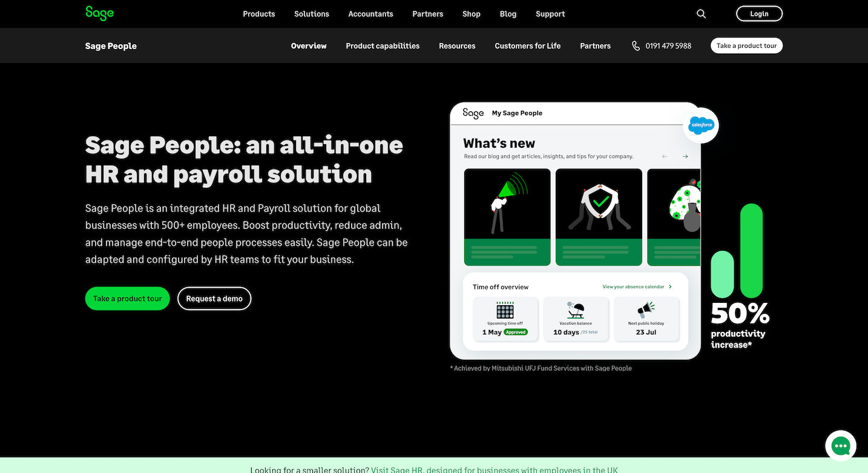Screen dimensions: 868x473
Task: Open the Blog link in top navigation
Action: (508, 14)
